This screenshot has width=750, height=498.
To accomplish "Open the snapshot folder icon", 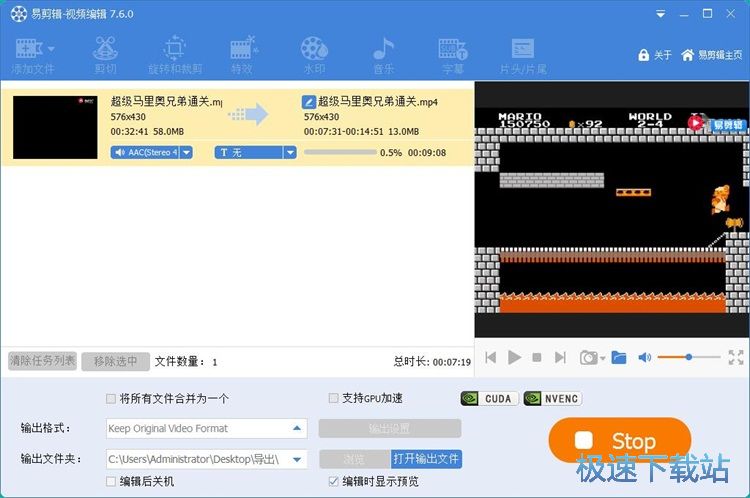I will [619, 357].
